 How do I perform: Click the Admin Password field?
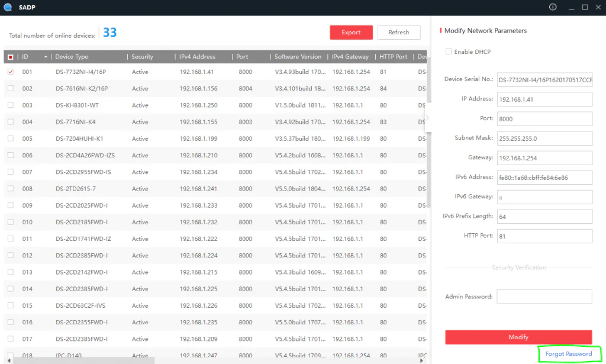coord(544,297)
